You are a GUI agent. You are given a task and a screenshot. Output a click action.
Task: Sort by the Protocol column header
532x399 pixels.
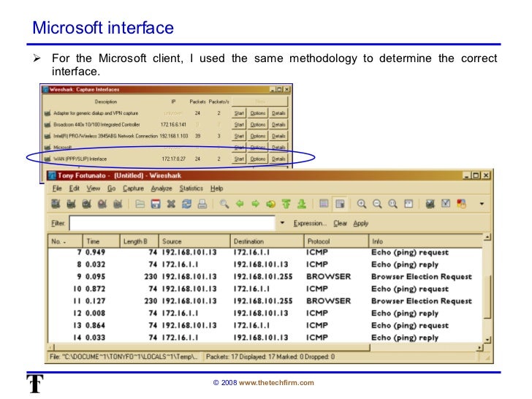coord(336,241)
